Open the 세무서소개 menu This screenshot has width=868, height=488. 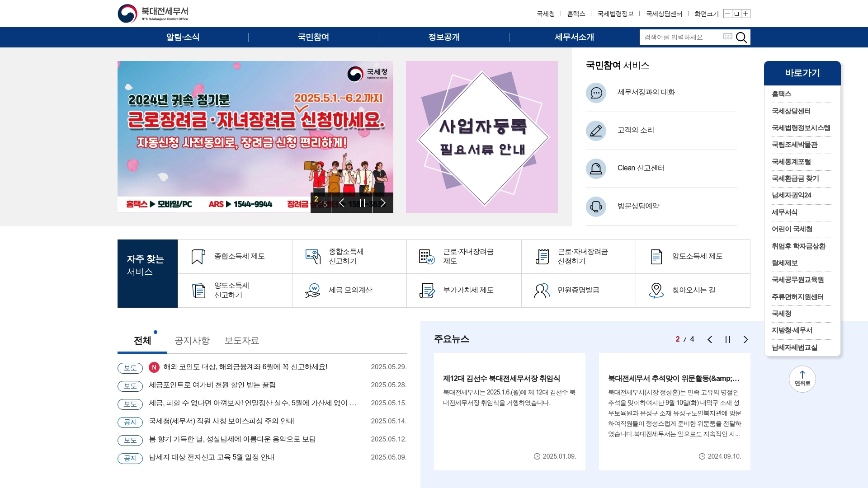pyautogui.click(x=574, y=37)
